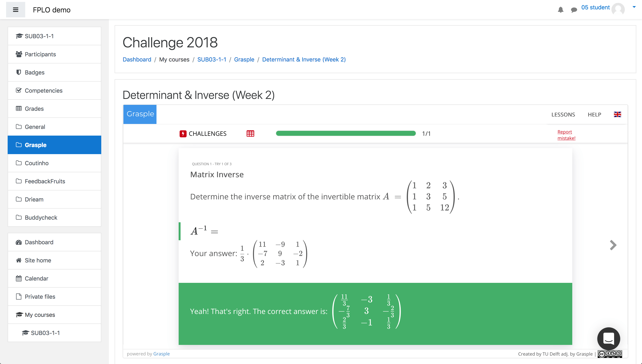Viewport: 642px width, 364px height.
Task: Open the messages speech bubble icon
Action: click(574, 10)
